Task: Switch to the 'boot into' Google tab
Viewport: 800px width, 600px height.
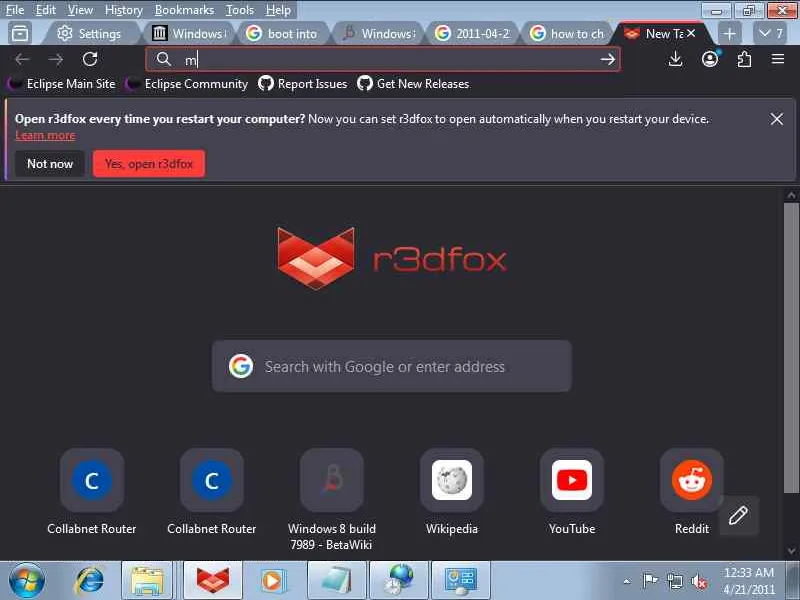Action: point(282,34)
